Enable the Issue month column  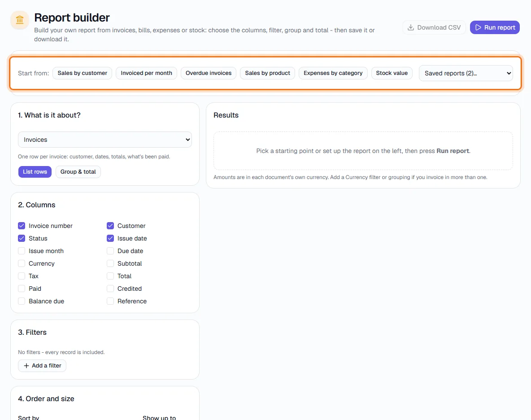(22, 251)
